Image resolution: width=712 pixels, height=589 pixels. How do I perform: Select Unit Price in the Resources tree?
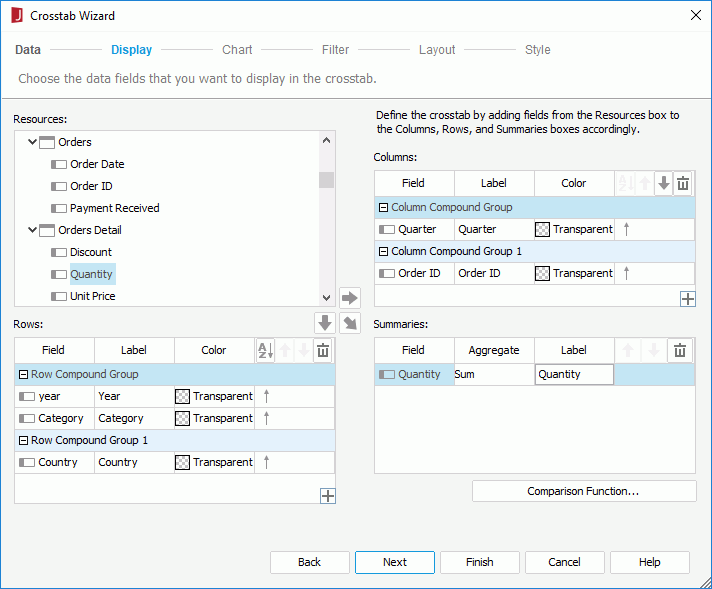pyautogui.click(x=93, y=297)
